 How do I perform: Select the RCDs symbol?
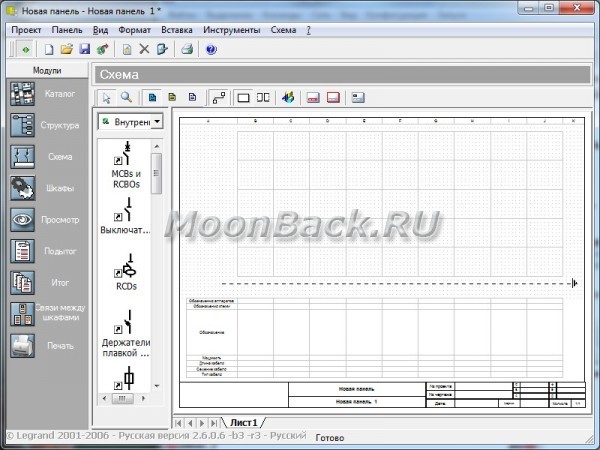pos(126,272)
